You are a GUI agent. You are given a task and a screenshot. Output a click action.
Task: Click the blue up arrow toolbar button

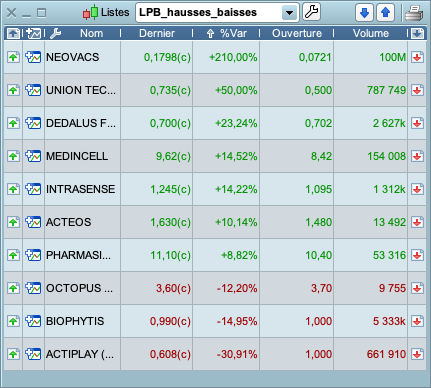[386, 13]
